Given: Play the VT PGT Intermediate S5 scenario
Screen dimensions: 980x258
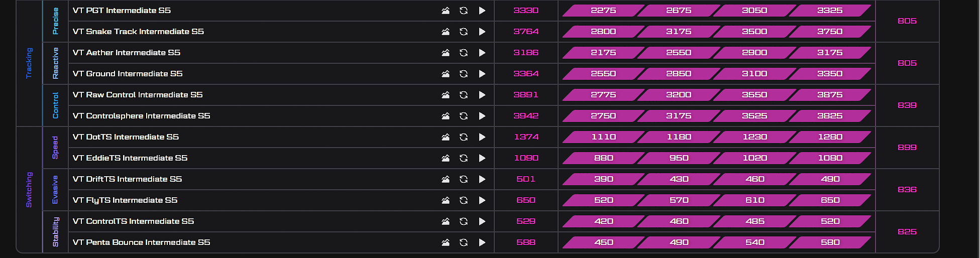Looking at the screenshot, I should [482, 11].
